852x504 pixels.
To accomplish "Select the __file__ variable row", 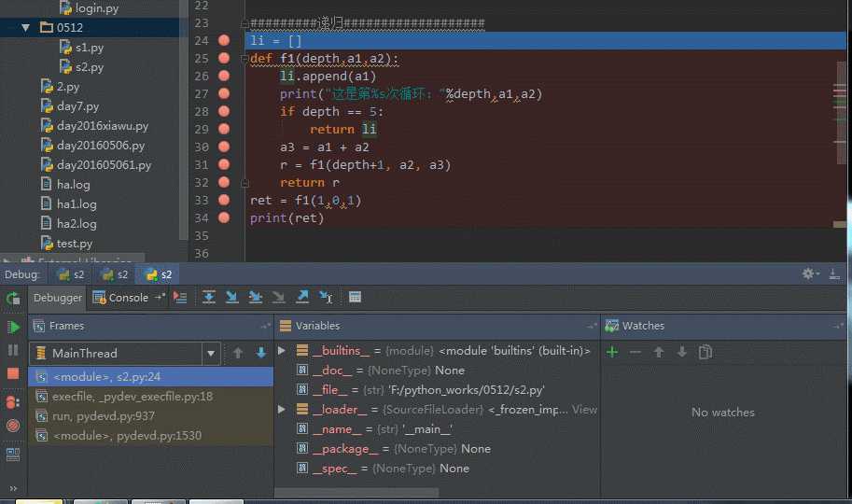I will coord(438,390).
